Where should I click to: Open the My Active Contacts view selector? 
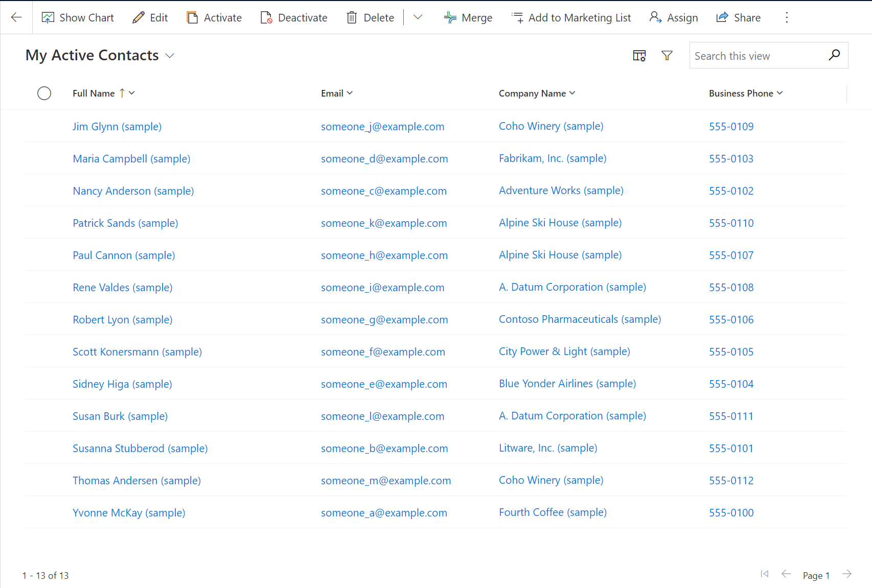click(100, 55)
